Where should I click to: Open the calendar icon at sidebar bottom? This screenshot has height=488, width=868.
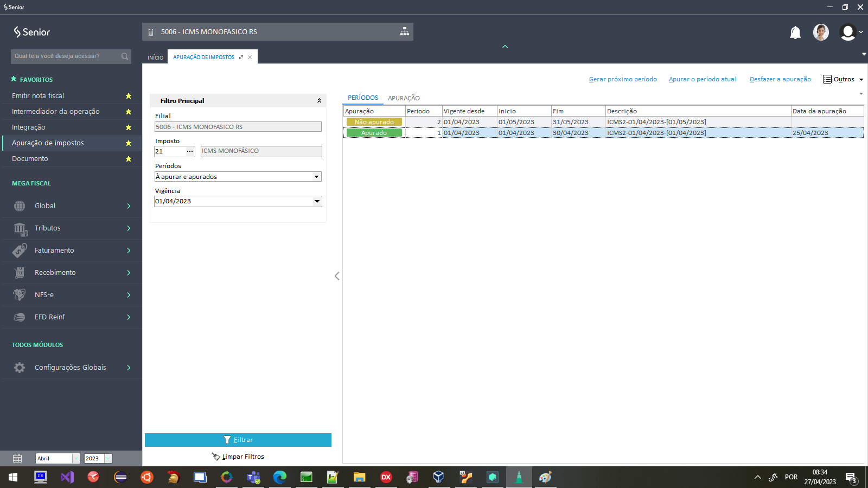tap(17, 458)
